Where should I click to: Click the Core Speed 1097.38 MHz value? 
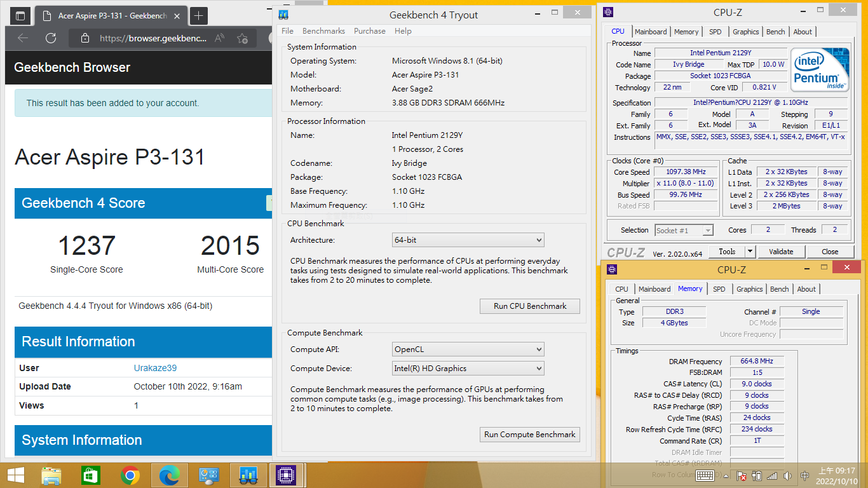[x=686, y=172]
